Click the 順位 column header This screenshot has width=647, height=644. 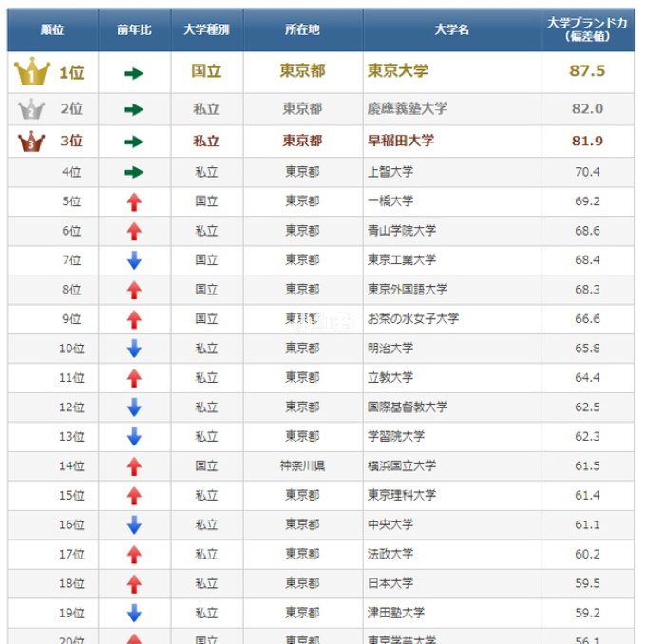[x=52, y=30]
